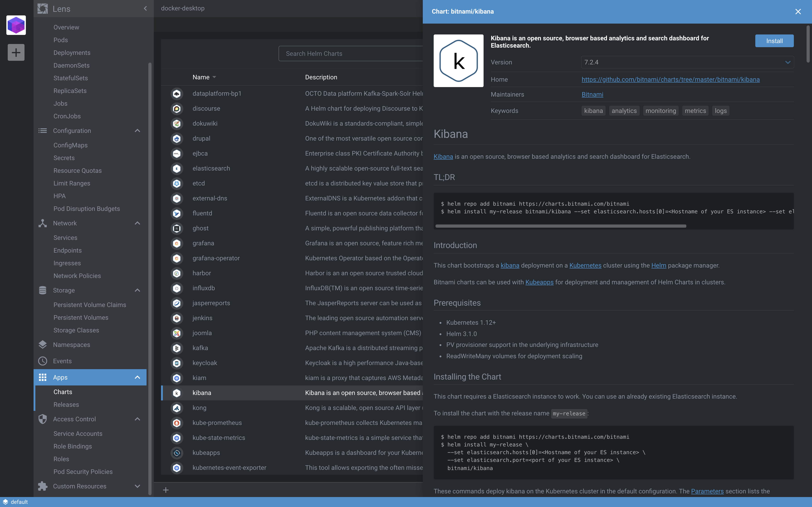812x507 pixels.
Task: Open Deployments page
Action: coord(72,53)
